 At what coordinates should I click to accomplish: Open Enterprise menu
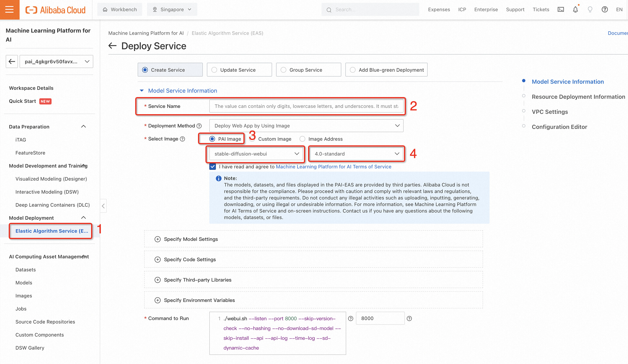(486, 10)
